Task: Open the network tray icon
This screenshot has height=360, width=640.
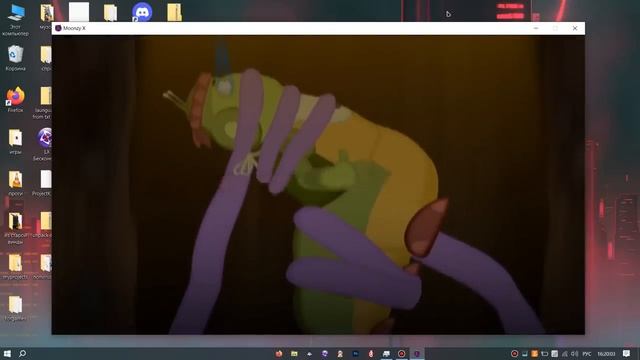Action: [564, 353]
